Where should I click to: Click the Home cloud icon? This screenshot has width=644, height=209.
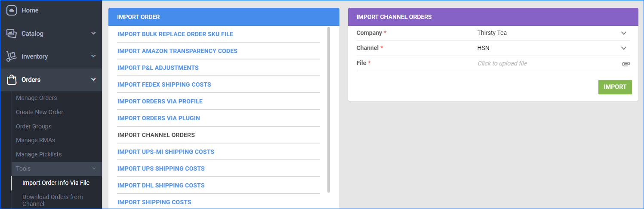coord(12,10)
